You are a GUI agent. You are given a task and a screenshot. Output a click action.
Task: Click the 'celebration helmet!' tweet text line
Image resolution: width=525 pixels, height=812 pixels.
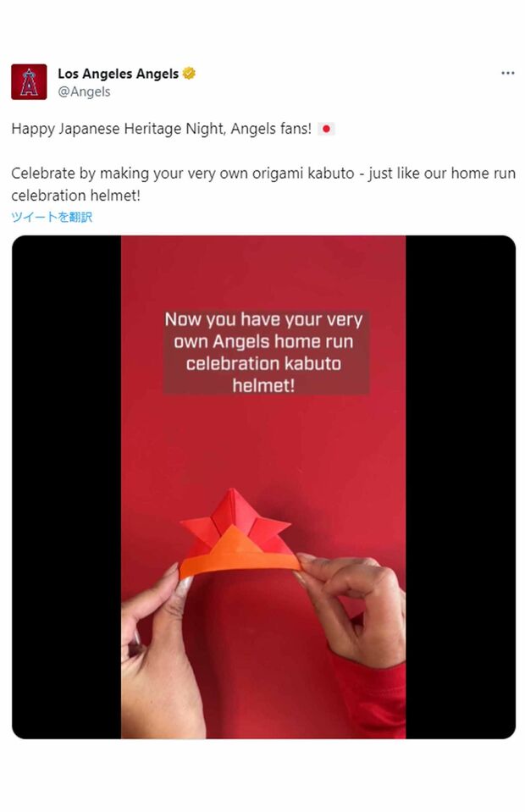[x=75, y=196]
